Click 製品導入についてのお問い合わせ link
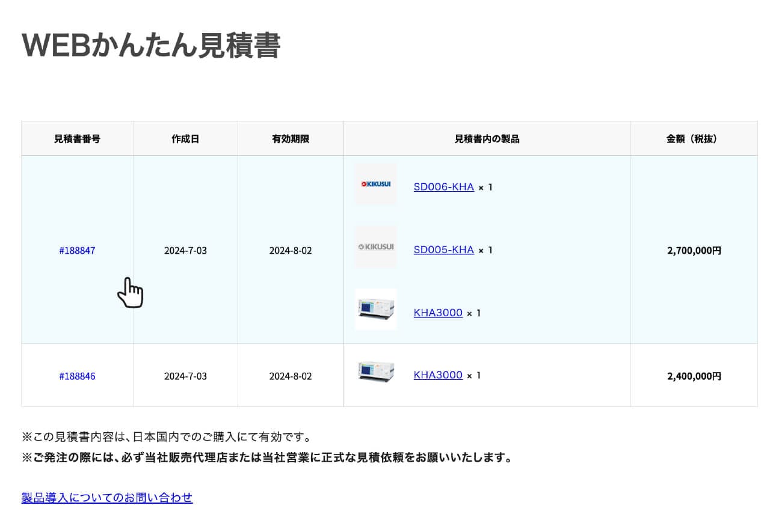773x532 pixels. coord(107,498)
